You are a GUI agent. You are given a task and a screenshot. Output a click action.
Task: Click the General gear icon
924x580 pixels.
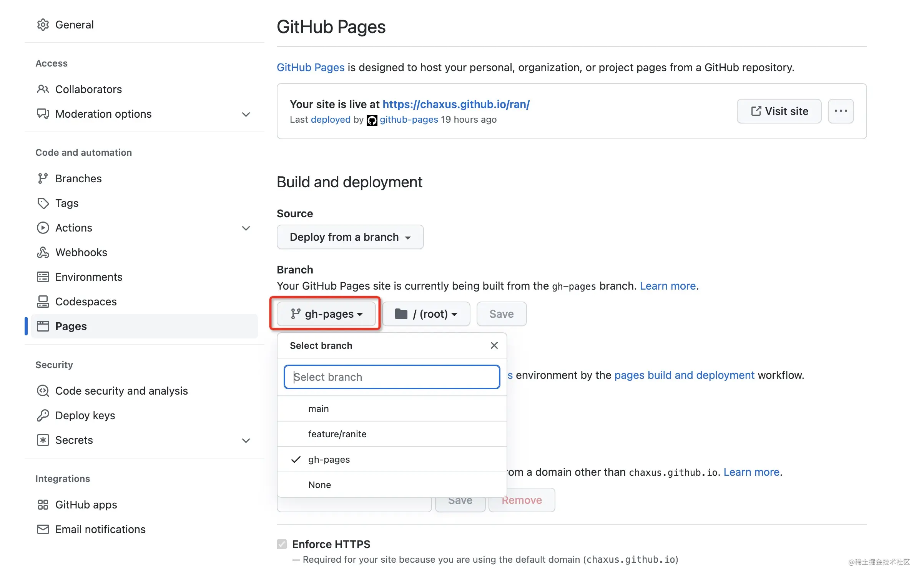[43, 25]
